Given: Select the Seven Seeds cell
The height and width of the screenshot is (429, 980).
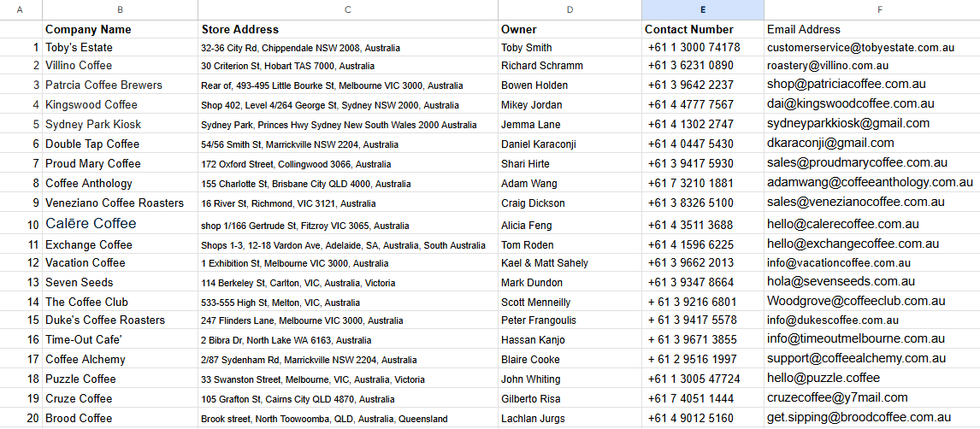Looking at the screenshot, I should pyautogui.click(x=120, y=282).
